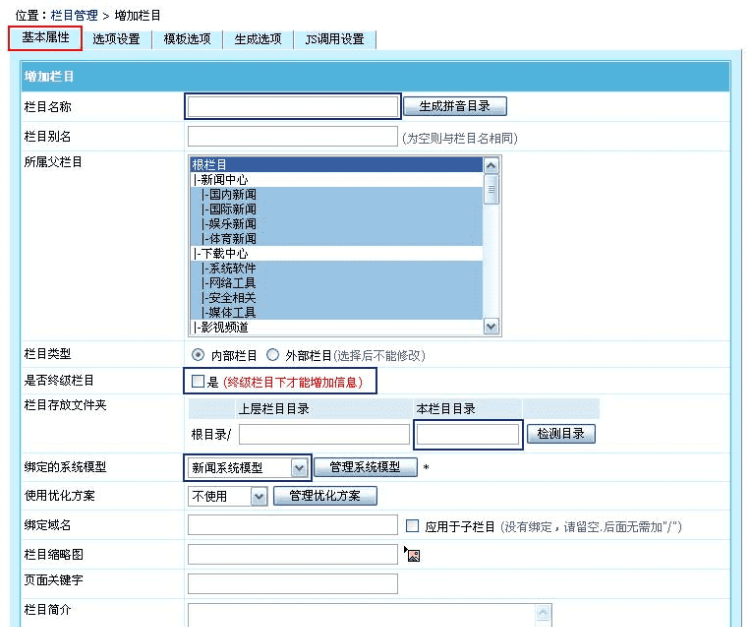Click the 管理优化方案 button
Screen dimensions: 748x627
(325, 496)
